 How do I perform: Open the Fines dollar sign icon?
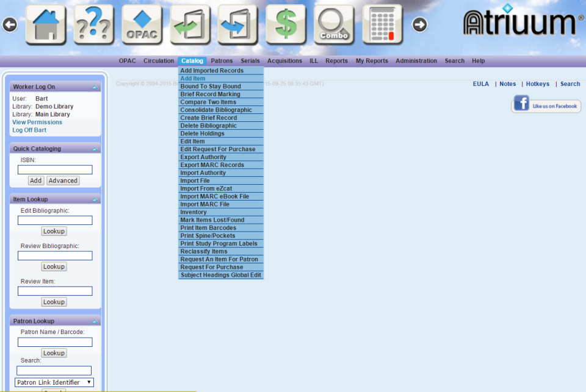(286, 24)
